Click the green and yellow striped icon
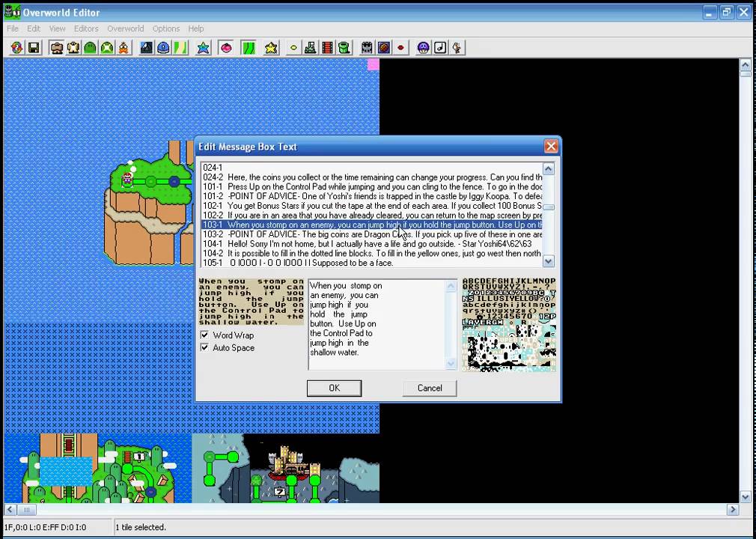The width and height of the screenshot is (756, 539). pos(180,48)
